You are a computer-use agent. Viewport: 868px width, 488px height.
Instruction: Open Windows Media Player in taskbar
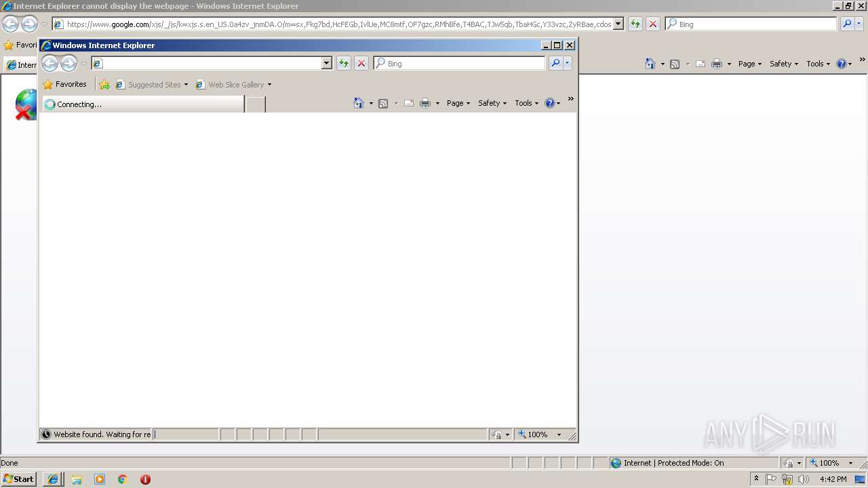(x=100, y=479)
